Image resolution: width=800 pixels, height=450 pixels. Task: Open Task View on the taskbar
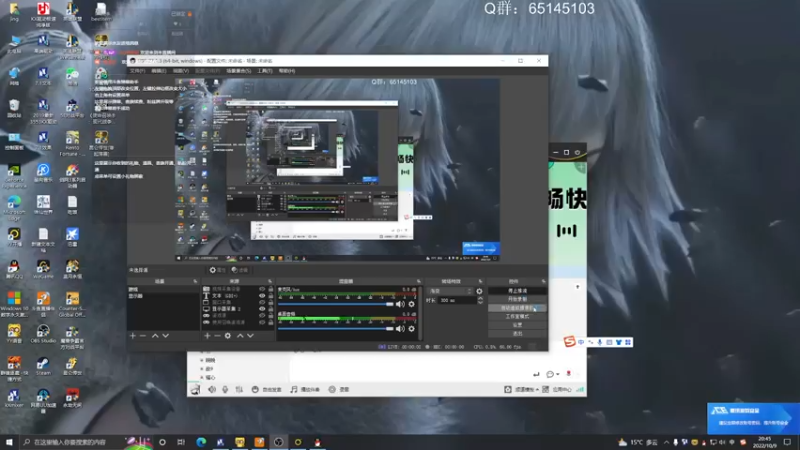181,442
